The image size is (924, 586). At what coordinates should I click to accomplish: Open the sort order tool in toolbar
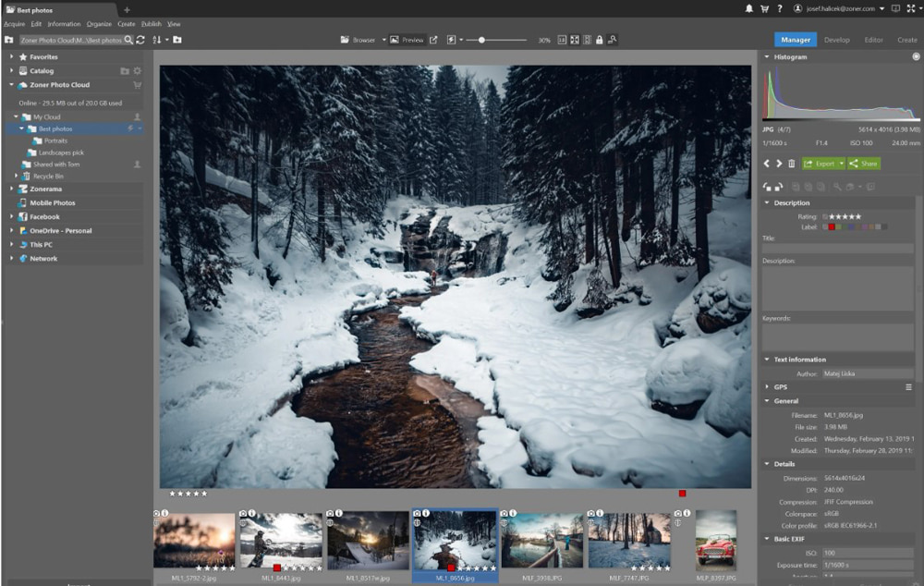click(157, 40)
